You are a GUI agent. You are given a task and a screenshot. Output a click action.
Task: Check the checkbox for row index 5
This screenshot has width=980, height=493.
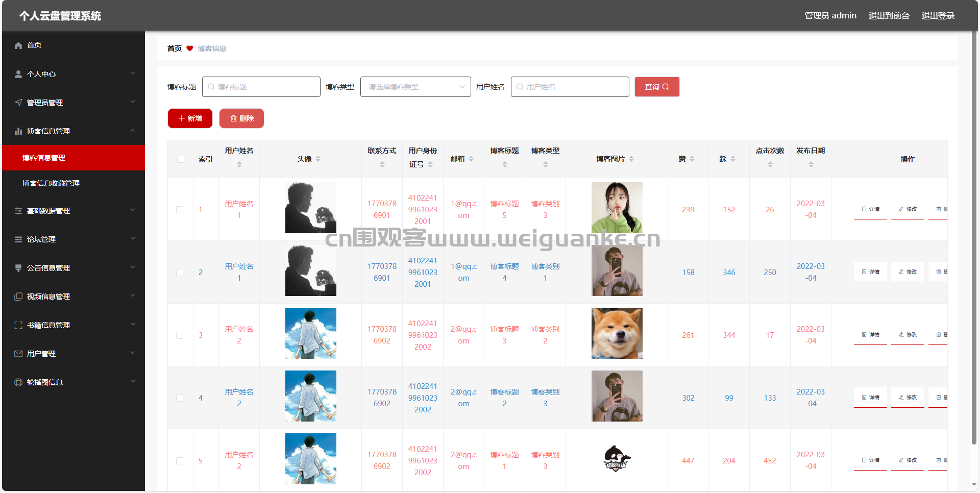pyautogui.click(x=180, y=461)
